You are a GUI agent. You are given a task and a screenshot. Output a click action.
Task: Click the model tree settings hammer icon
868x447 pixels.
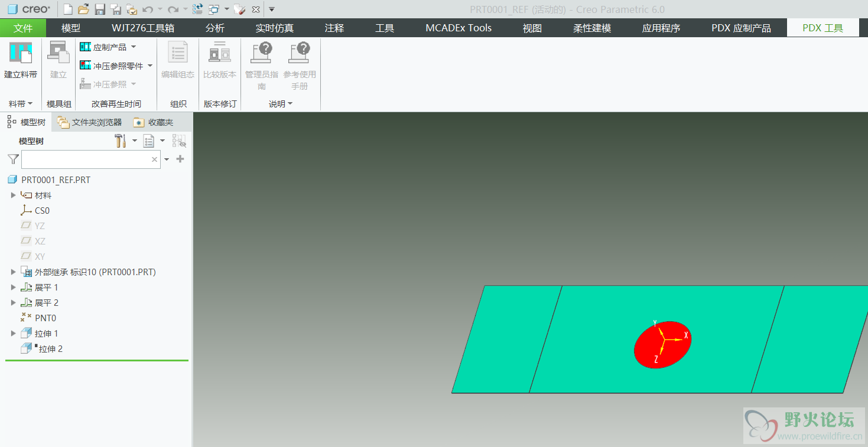coord(121,141)
